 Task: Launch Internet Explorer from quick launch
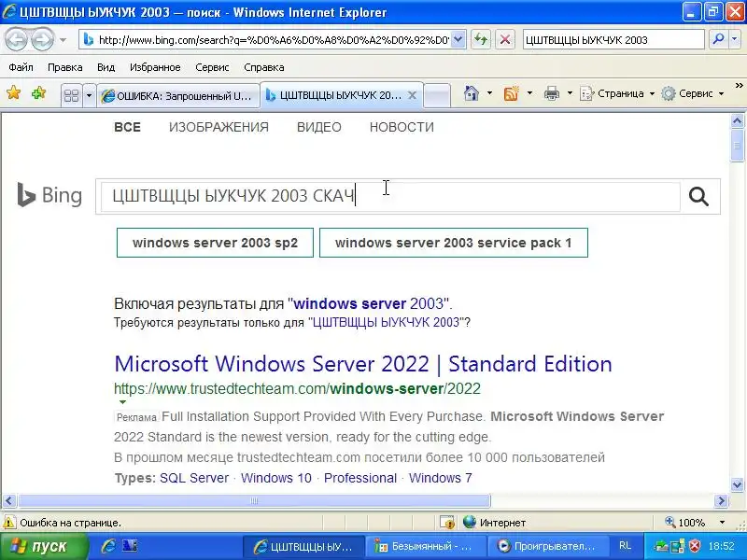[x=108, y=546]
